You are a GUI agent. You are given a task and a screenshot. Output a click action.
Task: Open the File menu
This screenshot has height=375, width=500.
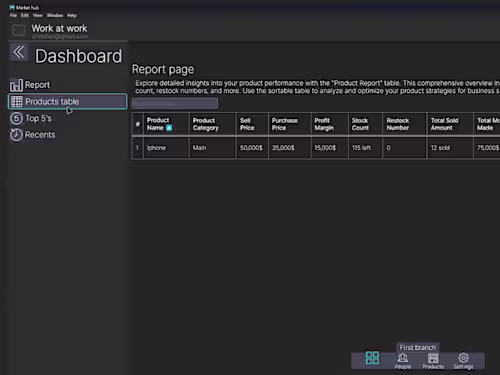(13, 15)
